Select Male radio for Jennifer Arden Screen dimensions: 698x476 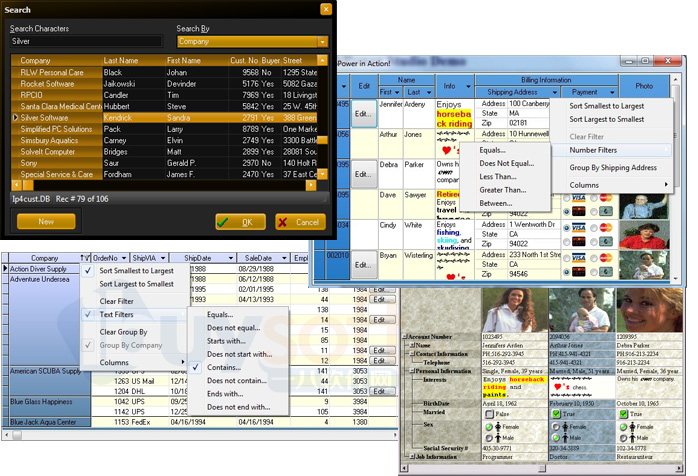pyautogui.click(x=489, y=438)
